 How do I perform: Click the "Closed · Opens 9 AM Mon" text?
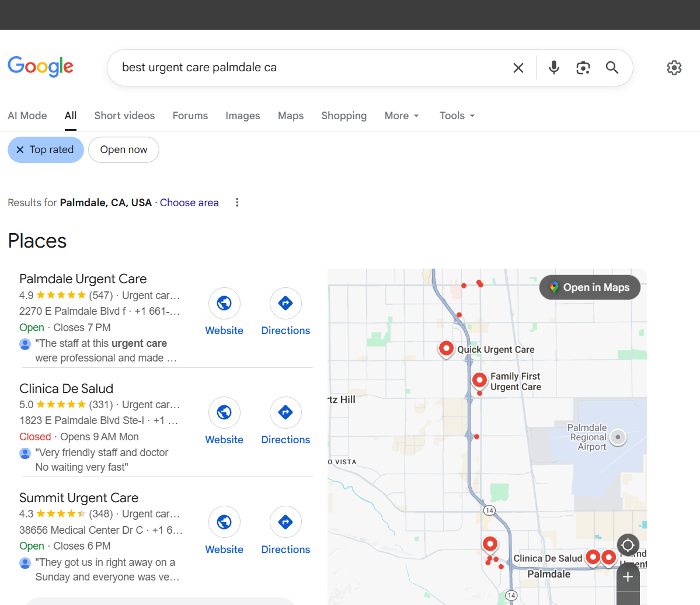click(79, 437)
